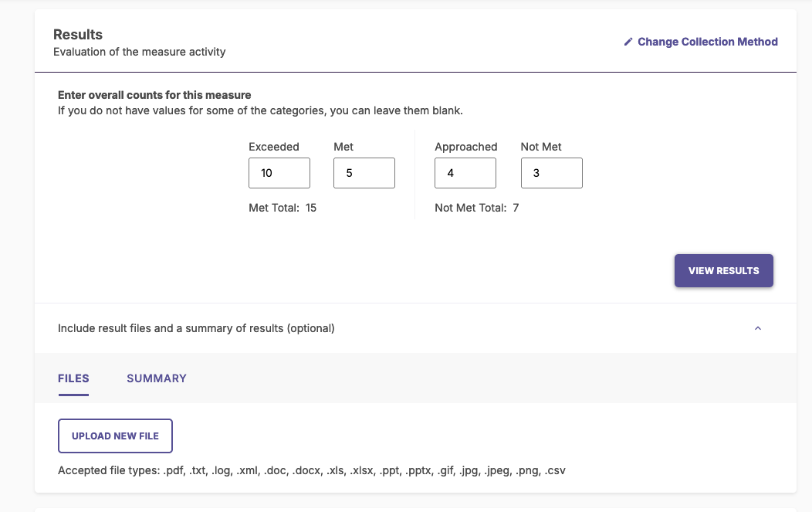
Task: Click the Not Met count input
Action: pos(552,173)
